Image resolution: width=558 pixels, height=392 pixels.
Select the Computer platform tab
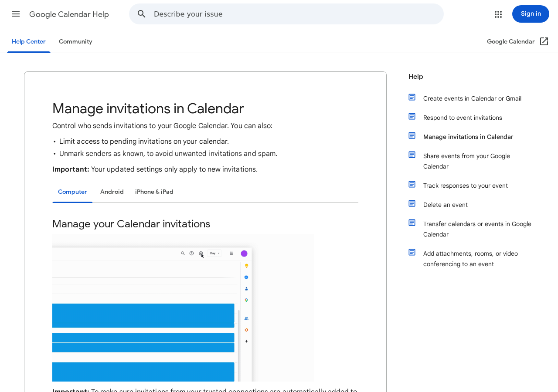(x=72, y=192)
